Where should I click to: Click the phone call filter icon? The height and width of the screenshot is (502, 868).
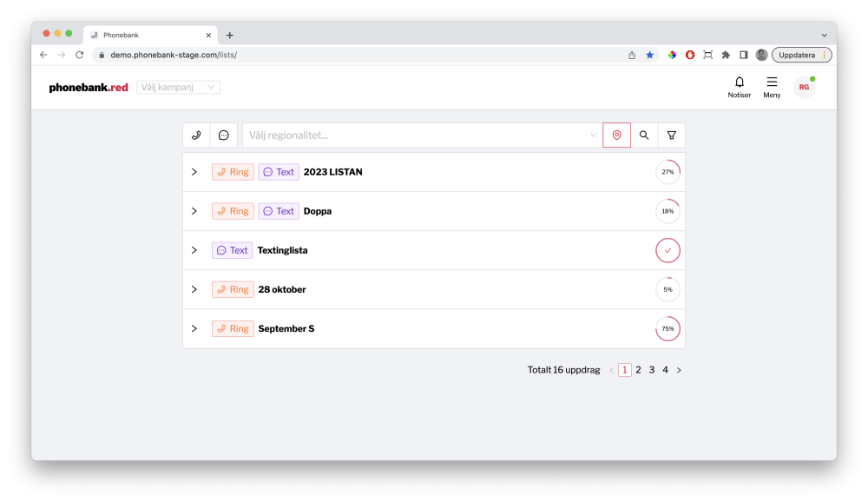pyautogui.click(x=196, y=135)
